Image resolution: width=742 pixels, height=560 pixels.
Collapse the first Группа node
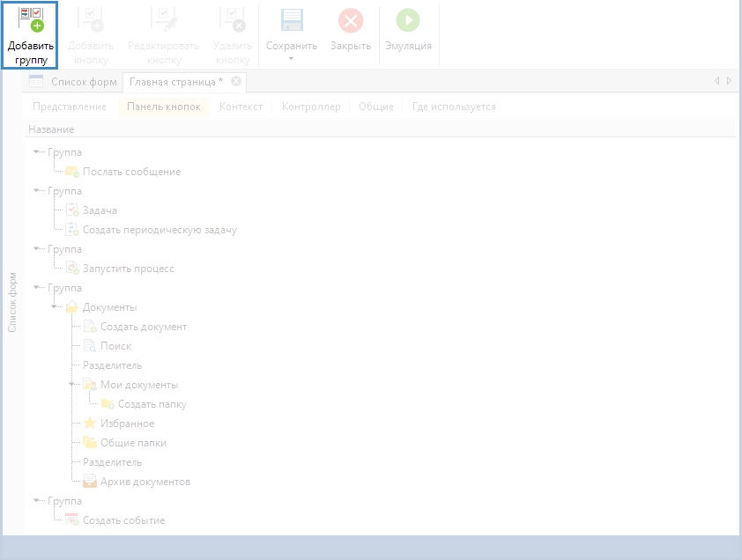coord(37,152)
